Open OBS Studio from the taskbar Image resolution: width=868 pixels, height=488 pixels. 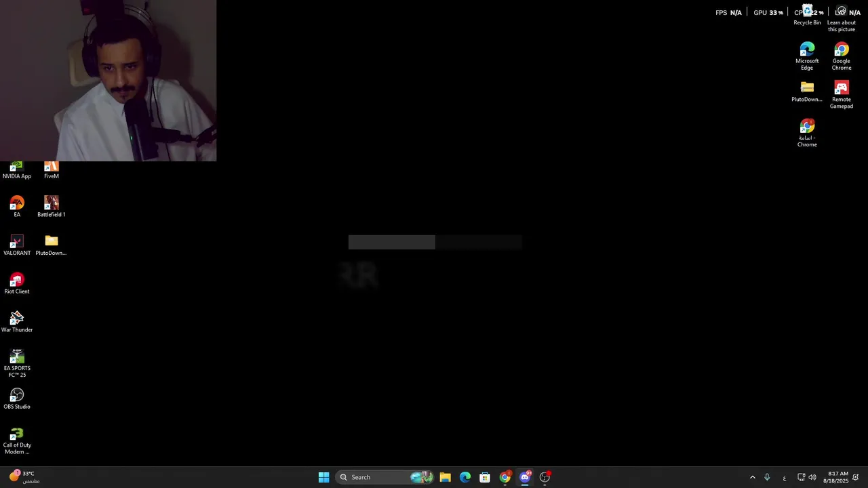(x=545, y=477)
